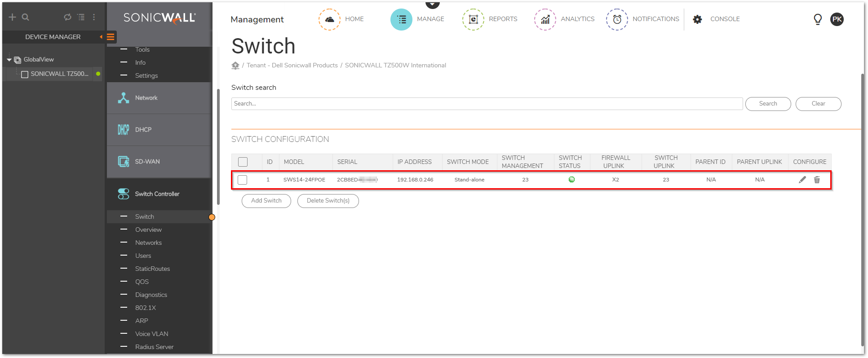This screenshot has width=868, height=358.
Task: Click the left navigation vertical scrollbar
Action: 218,147
